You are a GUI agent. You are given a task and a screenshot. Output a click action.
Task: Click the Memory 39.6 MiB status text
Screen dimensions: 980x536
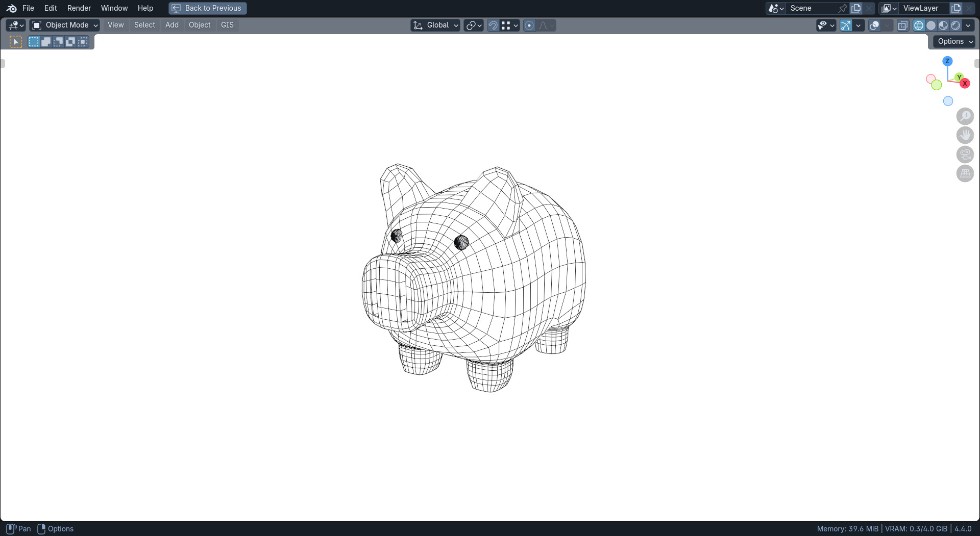847,529
